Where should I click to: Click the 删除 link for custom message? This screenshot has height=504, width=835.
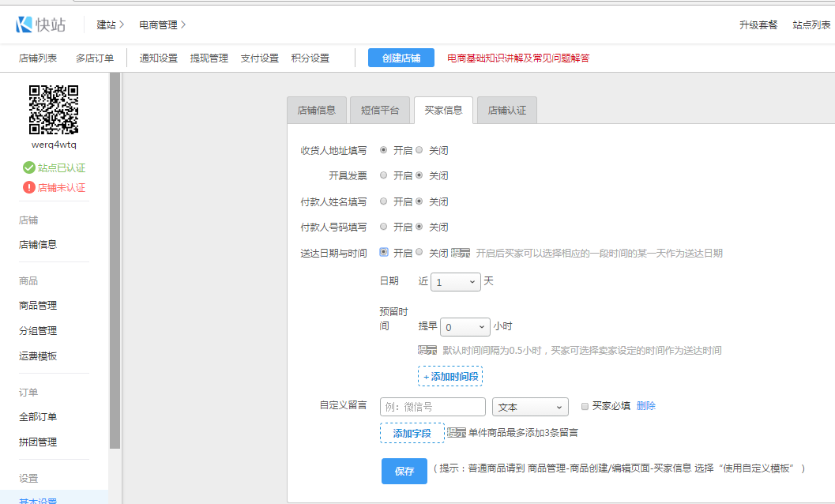tap(645, 406)
